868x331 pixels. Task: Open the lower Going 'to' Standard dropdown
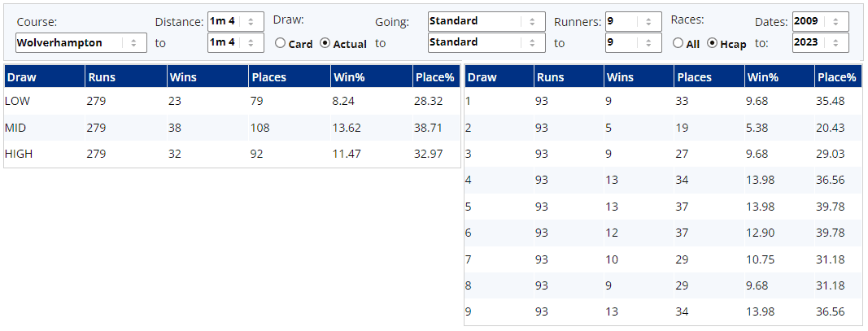[x=486, y=43]
